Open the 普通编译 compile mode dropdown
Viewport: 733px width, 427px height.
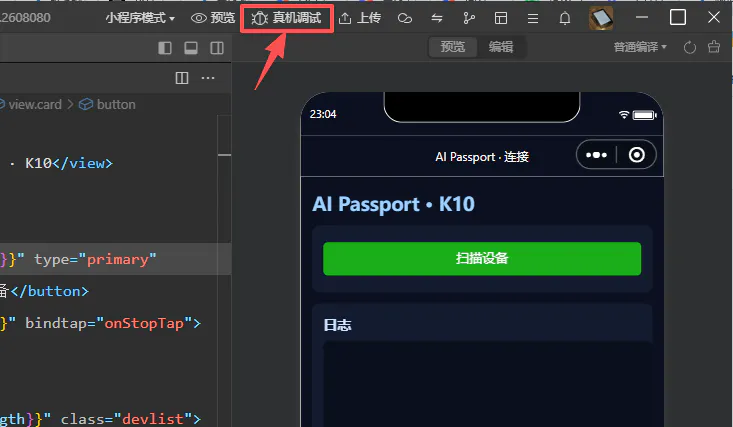click(640, 47)
